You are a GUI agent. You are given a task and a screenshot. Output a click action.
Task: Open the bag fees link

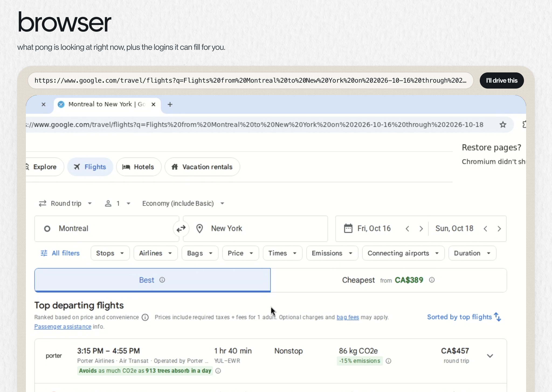point(348,317)
